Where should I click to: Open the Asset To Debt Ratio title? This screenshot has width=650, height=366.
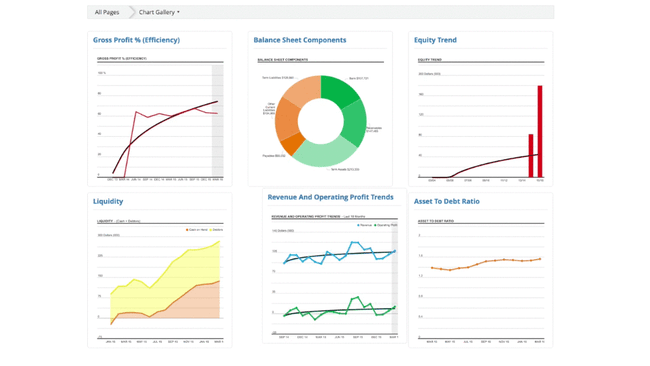[446, 201]
